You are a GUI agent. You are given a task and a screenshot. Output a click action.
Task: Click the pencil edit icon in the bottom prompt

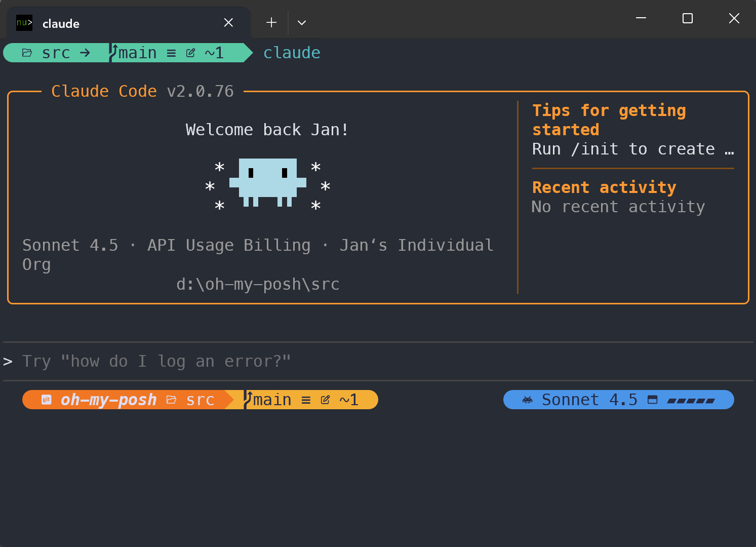[325, 400]
